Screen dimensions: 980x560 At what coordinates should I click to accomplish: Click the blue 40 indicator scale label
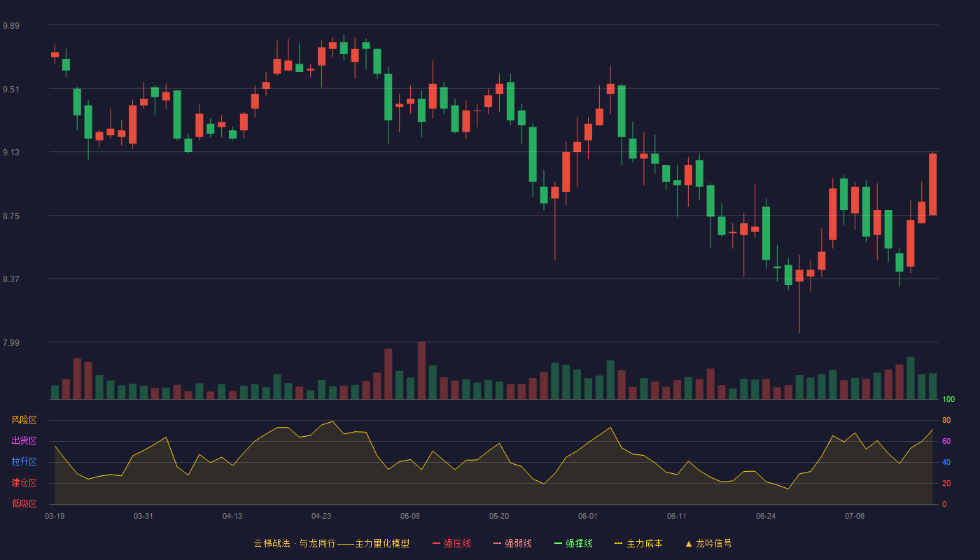(x=946, y=462)
